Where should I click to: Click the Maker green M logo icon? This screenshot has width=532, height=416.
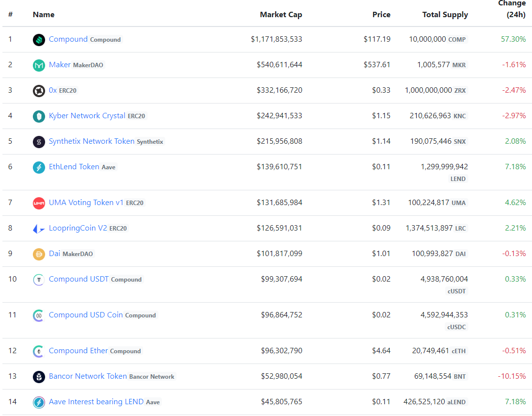pos(39,65)
